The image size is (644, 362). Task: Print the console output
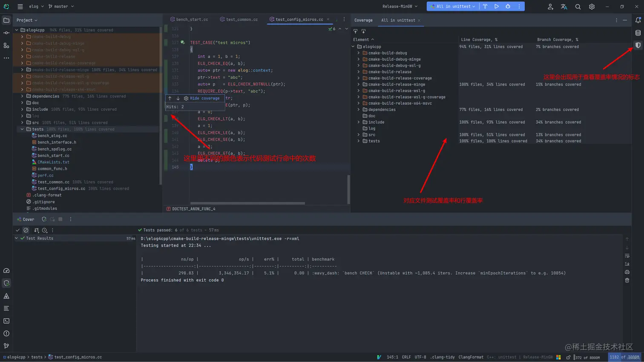click(x=627, y=272)
